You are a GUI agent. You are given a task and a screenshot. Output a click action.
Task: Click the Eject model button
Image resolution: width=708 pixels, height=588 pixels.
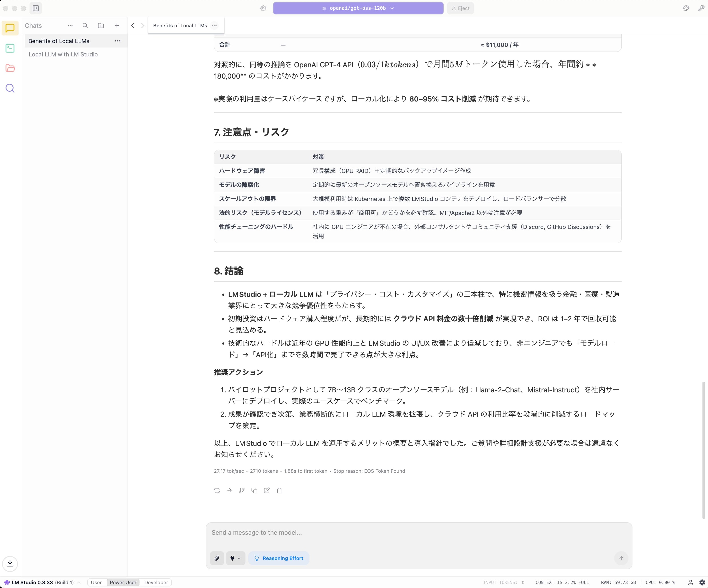coord(461,8)
